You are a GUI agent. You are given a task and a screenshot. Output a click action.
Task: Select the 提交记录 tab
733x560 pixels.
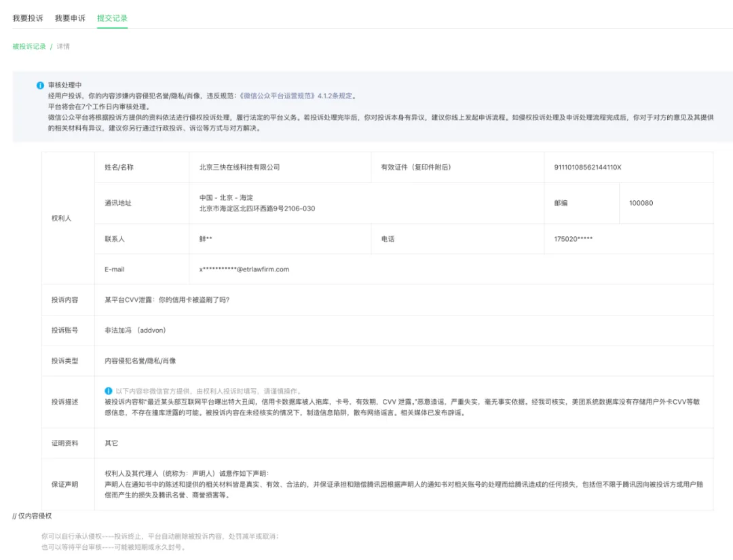point(112,18)
